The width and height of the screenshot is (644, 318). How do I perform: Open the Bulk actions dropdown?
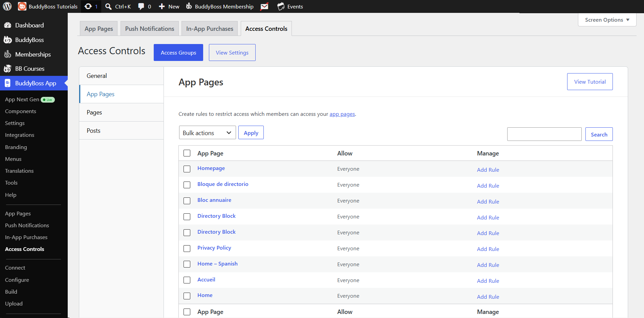click(x=207, y=133)
